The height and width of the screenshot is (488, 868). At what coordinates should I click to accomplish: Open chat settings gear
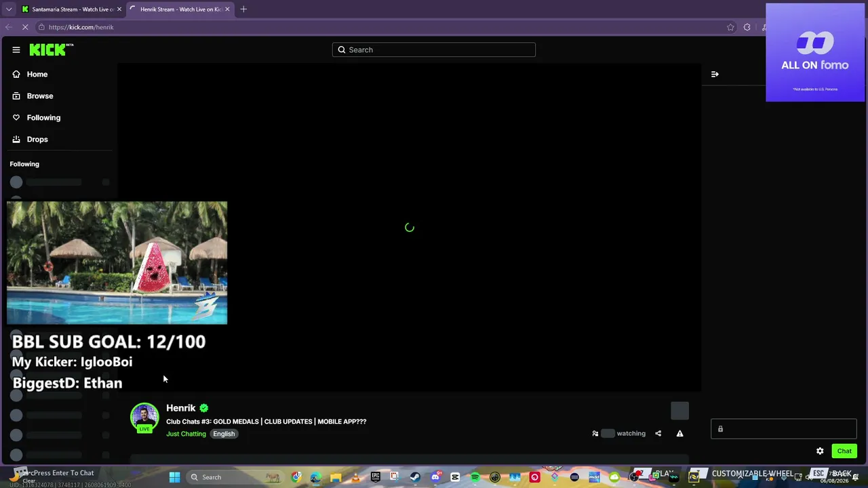[820, 451]
